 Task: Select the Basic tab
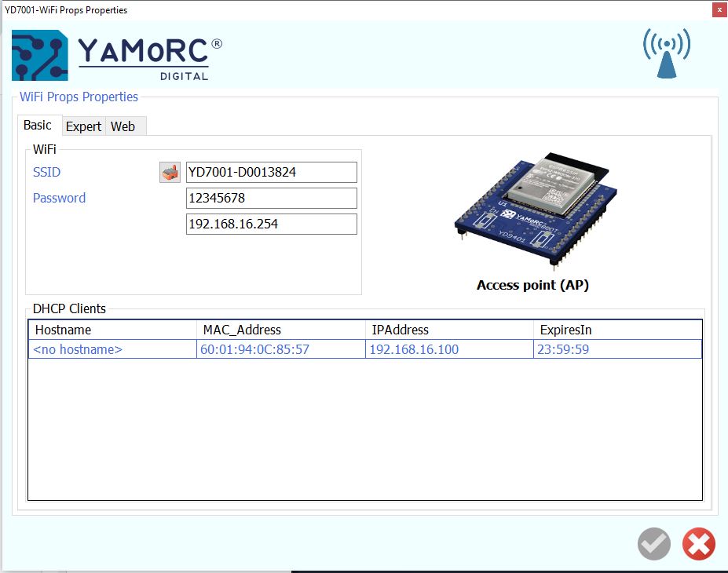[38, 126]
